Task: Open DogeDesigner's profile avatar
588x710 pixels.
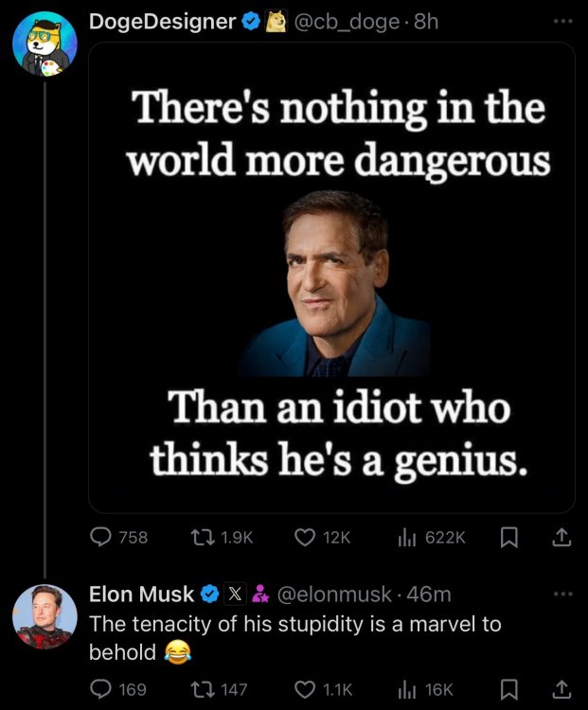Action: [45, 44]
